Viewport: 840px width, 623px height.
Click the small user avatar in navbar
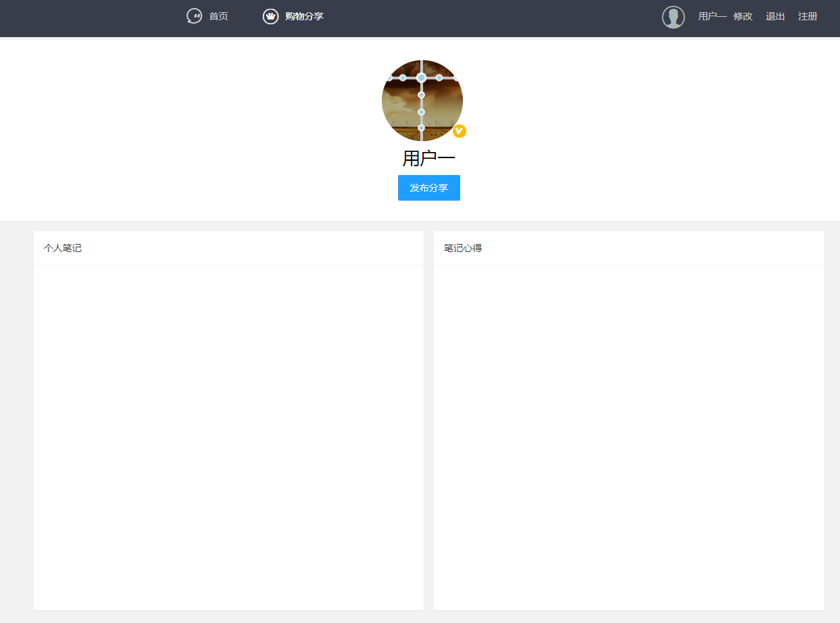click(x=673, y=17)
